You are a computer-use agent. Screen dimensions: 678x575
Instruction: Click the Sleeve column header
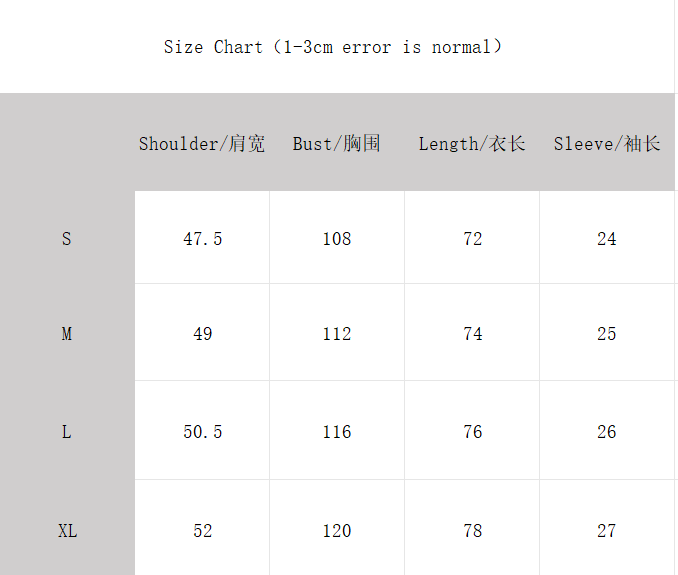(607, 144)
